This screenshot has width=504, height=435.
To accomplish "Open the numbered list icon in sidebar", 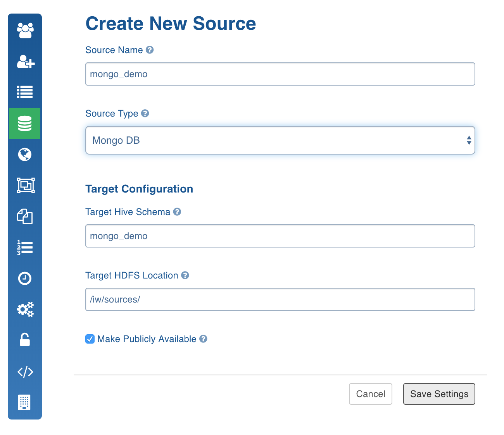I will (25, 248).
